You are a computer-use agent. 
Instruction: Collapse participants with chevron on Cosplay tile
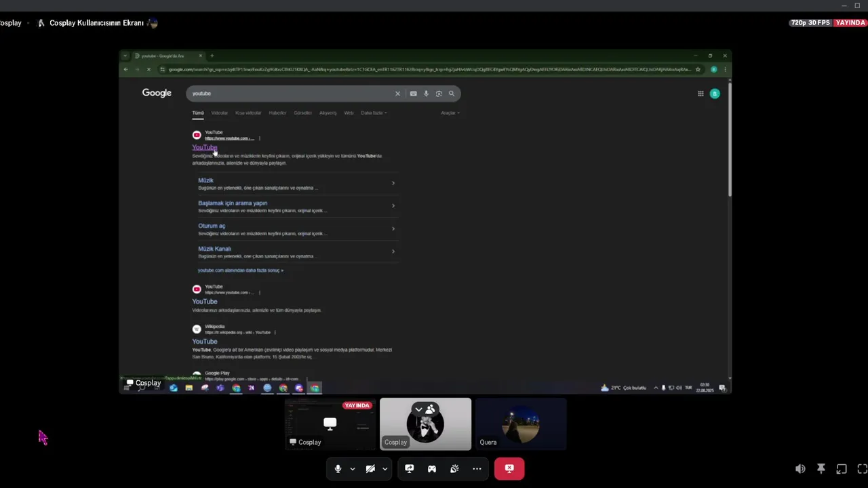(x=418, y=409)
